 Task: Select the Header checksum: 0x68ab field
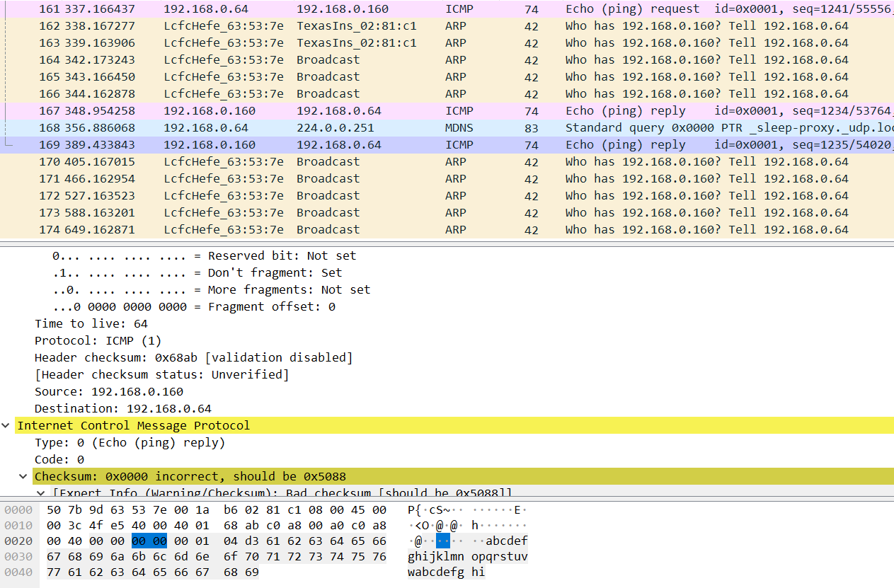(x=193, y=357)
